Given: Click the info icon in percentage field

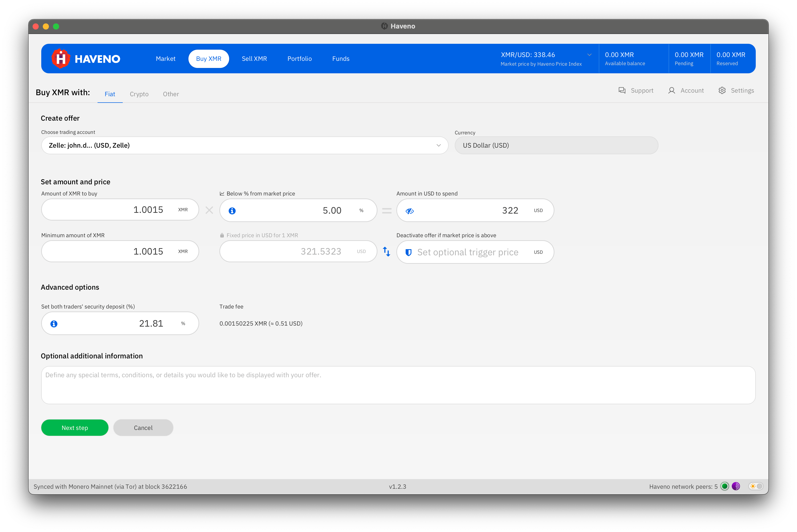Looking at the screenshot, I should click(x=232, y=211).
